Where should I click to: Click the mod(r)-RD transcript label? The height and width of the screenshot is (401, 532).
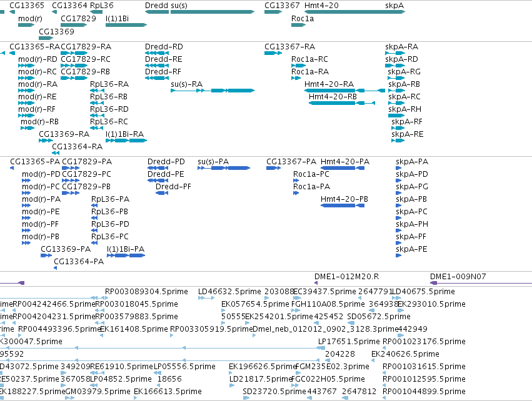[38, 59]
